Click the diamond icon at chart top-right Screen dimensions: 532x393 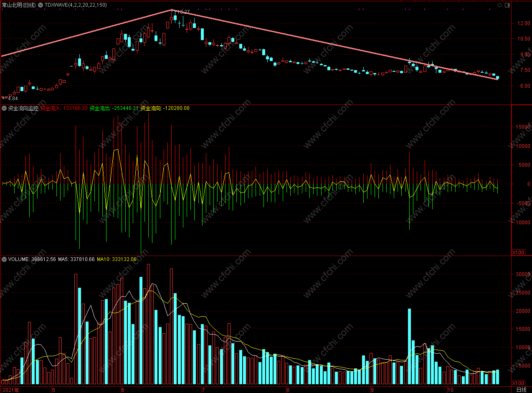[x=499, y=5]
